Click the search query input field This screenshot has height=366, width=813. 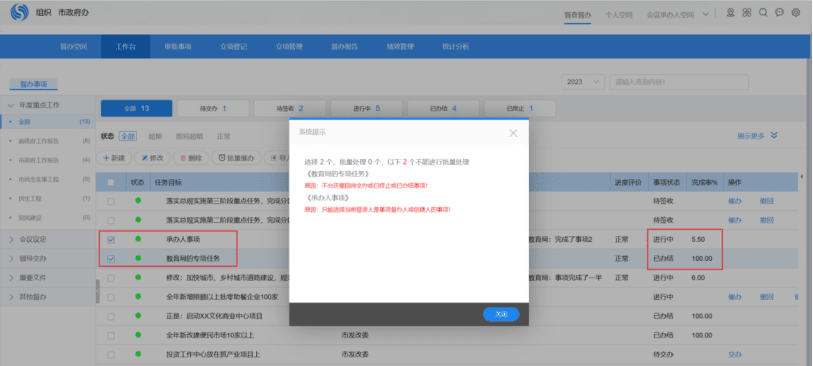679,82
